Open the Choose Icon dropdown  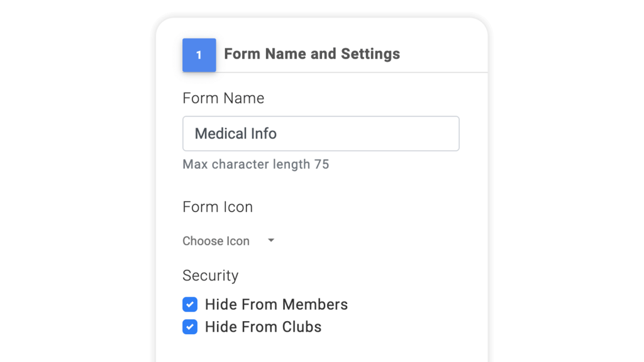point(229,240)
